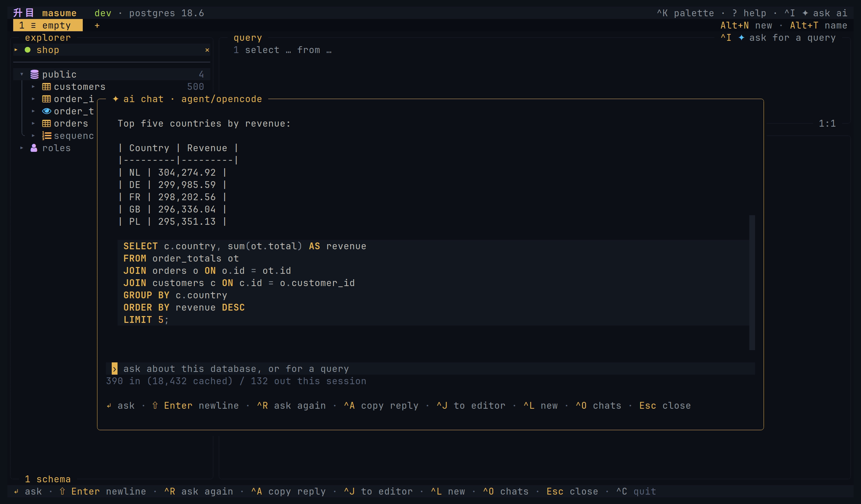Click the masume logo glyphs in the header
861x504 pixels.
tap(23, 13)
